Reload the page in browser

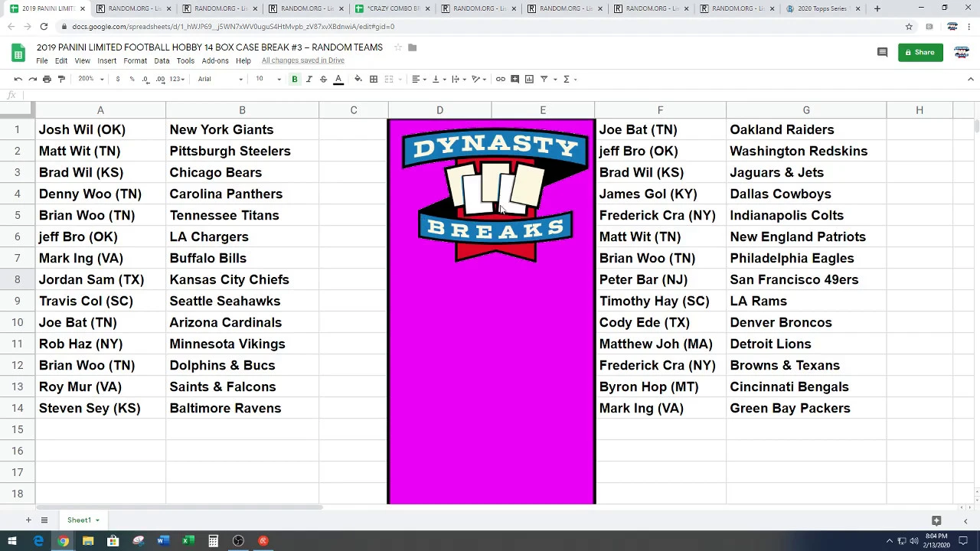click(x=44, y=27)
